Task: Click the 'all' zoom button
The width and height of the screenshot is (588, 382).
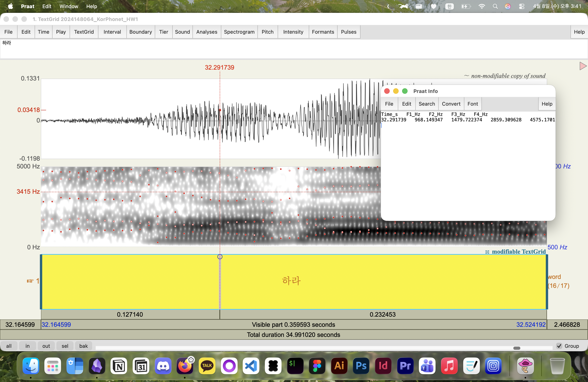Action: tap(9, 346)
